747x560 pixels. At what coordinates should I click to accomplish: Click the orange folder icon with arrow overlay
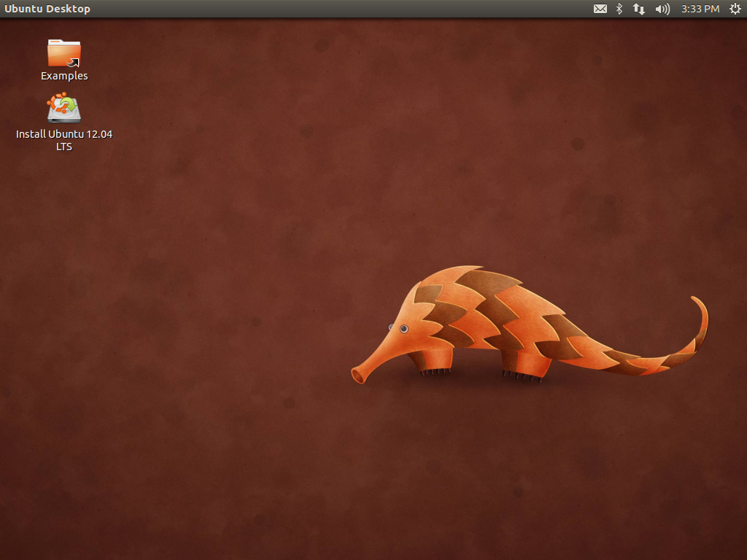(64, 54)
